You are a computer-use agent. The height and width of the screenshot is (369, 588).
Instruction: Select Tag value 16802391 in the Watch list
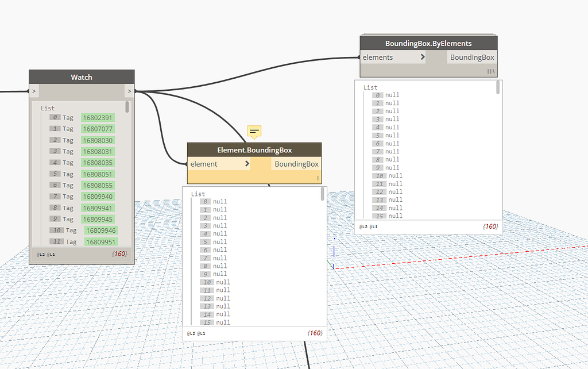click(x=98, y=117)
